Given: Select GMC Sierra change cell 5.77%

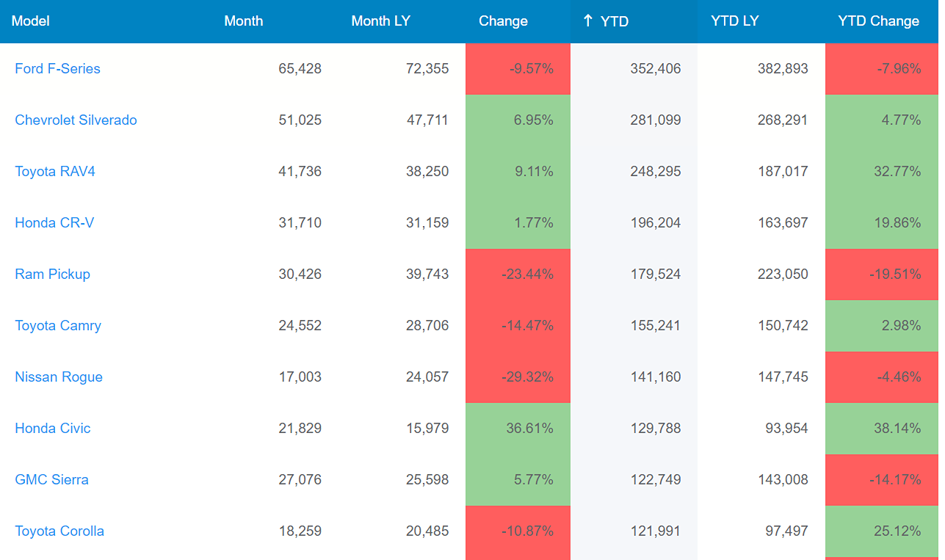Looking at the screenshot, I should coord(518,480).
